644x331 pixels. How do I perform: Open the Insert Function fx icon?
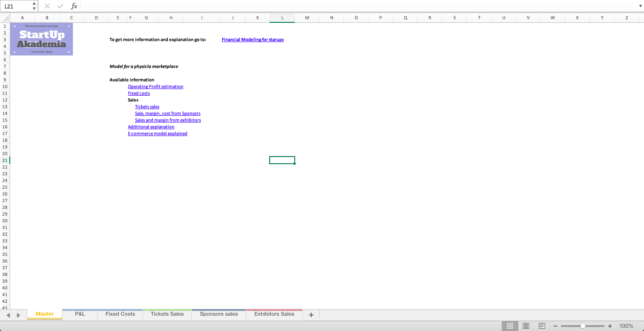click(x=74, y=6)
